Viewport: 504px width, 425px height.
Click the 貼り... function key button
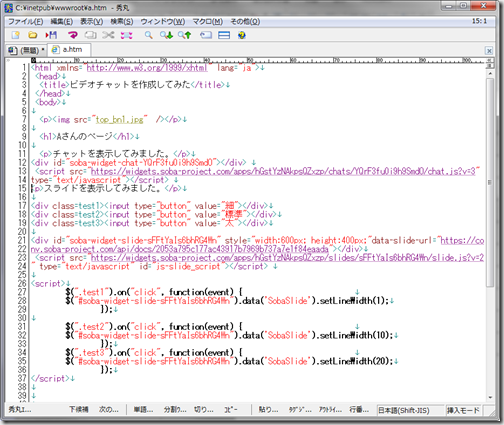click(x=268, y=410)
